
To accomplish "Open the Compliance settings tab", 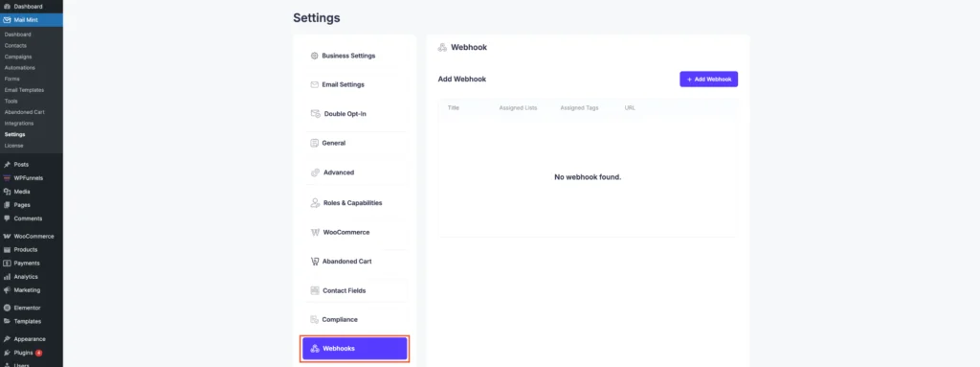I will [x=355, y=319].
